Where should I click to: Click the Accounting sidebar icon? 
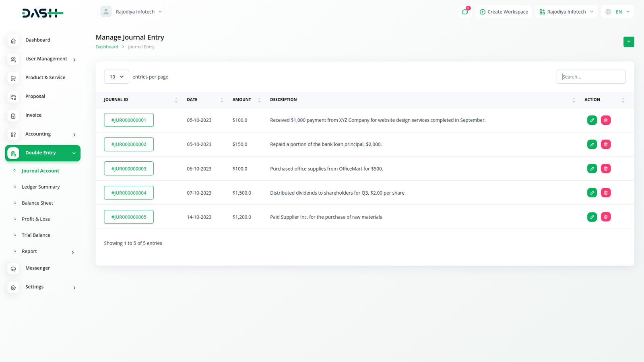13,135
